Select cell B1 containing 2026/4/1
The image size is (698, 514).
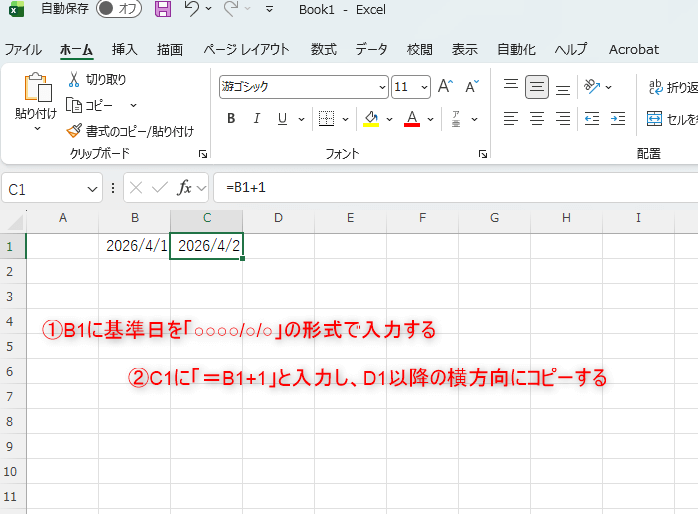click(134, 246)
